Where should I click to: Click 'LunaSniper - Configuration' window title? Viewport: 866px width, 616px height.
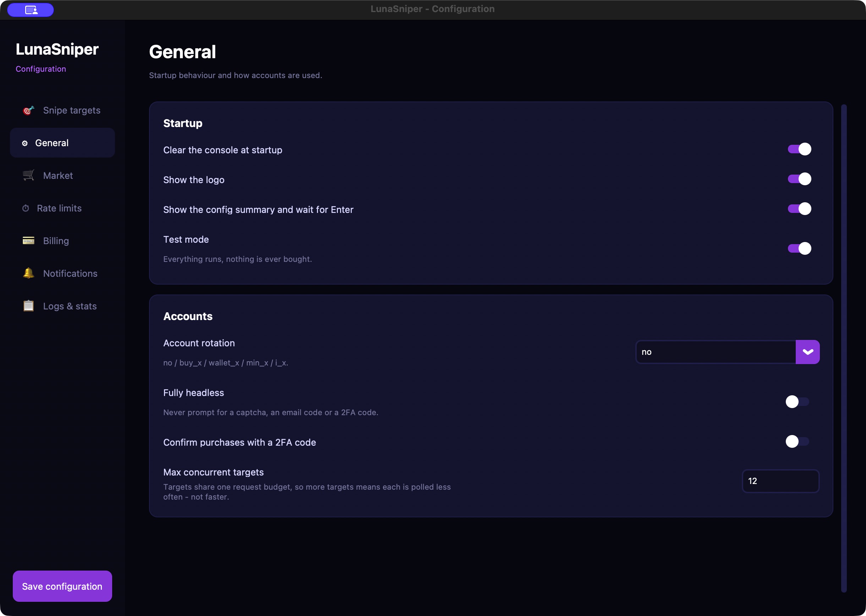432,9
